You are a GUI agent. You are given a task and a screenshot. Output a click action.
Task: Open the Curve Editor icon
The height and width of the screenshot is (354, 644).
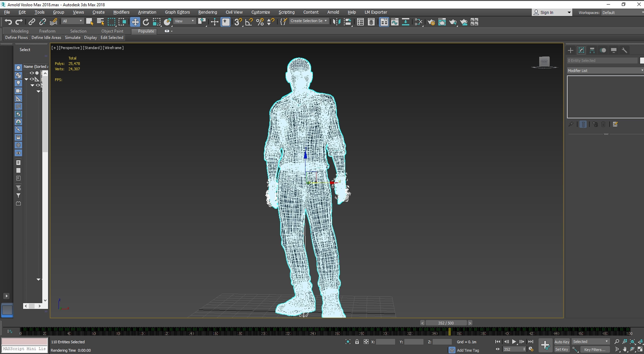point(395,22)
